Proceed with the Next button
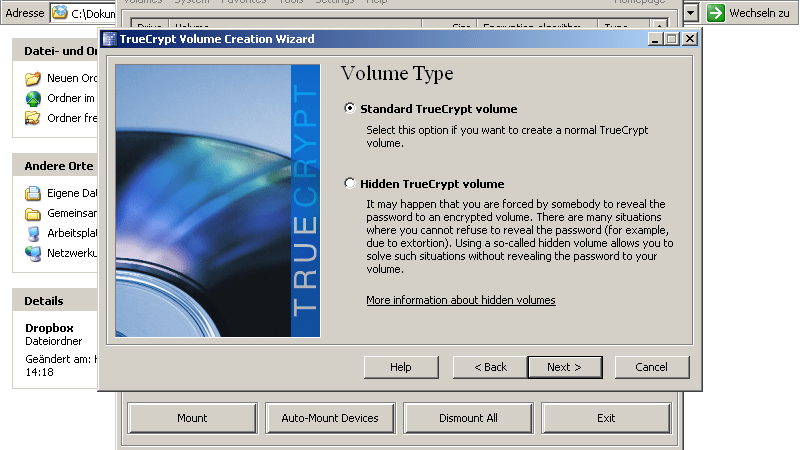 tap(565, 367)
